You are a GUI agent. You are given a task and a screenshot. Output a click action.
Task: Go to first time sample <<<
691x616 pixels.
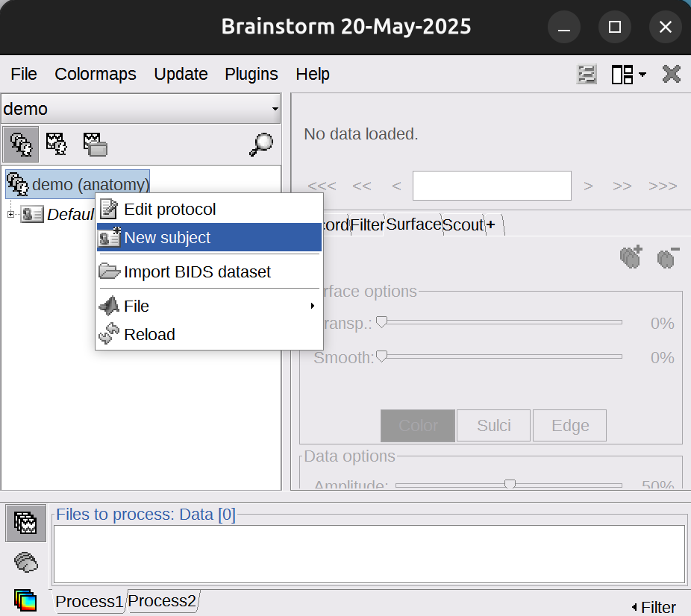(x=322, y=186)
